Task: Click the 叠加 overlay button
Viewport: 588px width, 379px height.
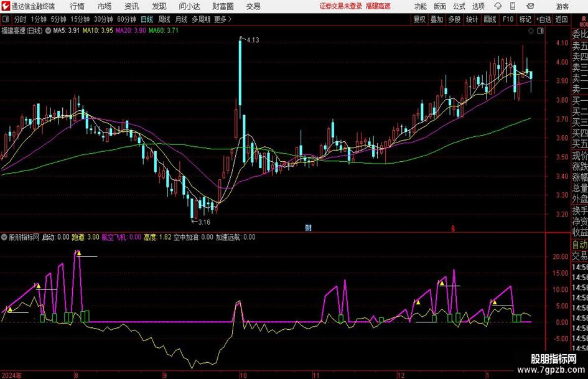Action: [x=437, y=19]
